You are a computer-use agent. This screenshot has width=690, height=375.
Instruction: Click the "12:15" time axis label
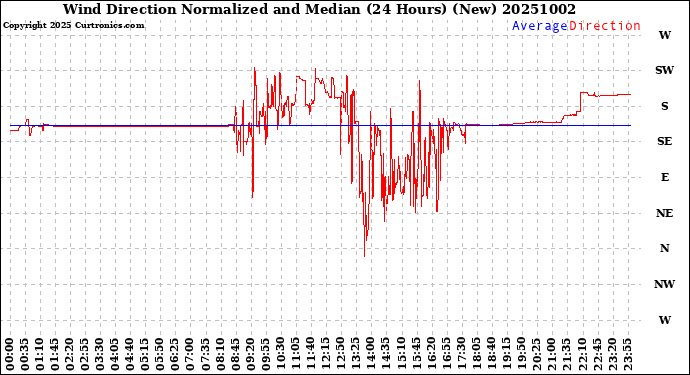(x=325, y=354)
